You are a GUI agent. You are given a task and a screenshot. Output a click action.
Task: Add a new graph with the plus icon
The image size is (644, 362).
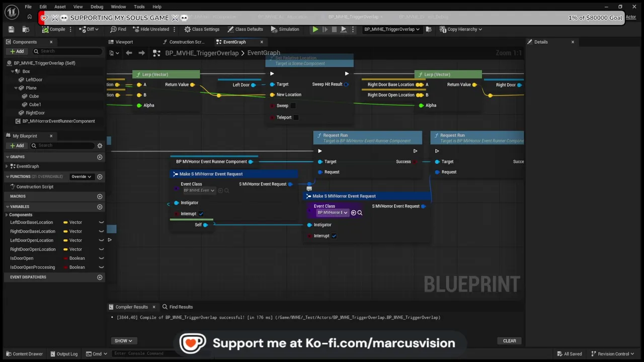[x=100, y=157]
